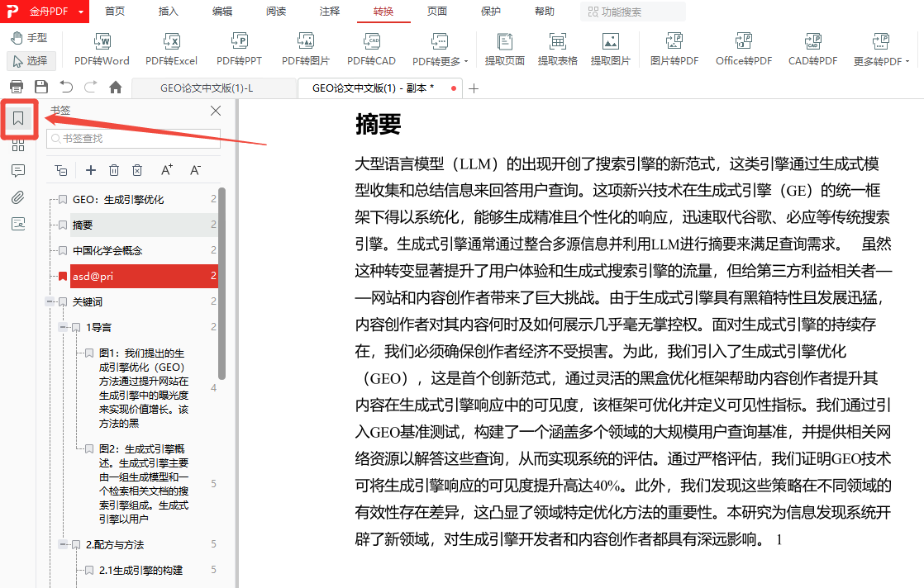The width and height of the screenshot is (924, 588).
Task: Open the comments sidebar icon
Action: coord(18,171)
